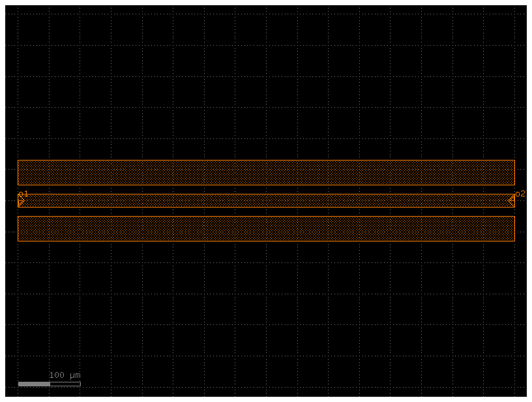Select the o2 port arrow marker

(x=512, y=200)
